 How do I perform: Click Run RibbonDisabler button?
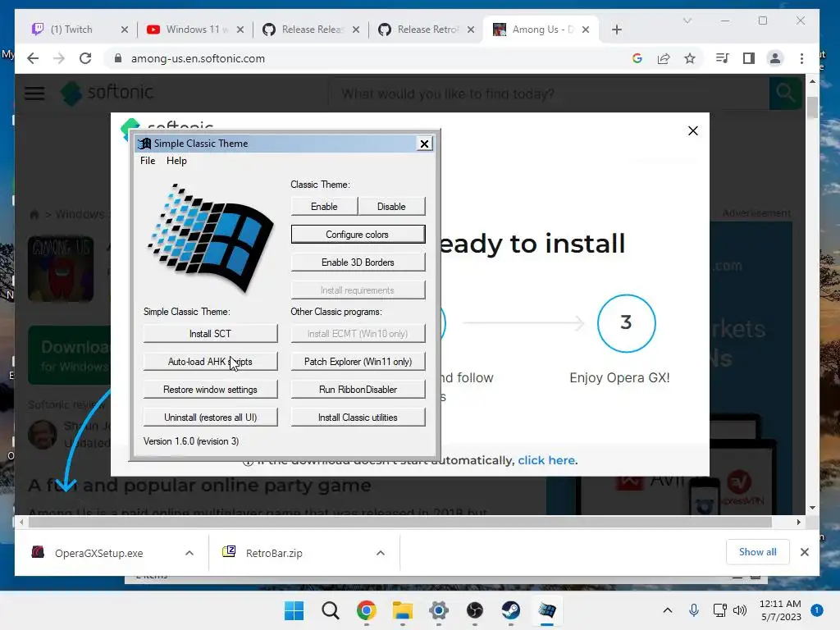[358, 390]
